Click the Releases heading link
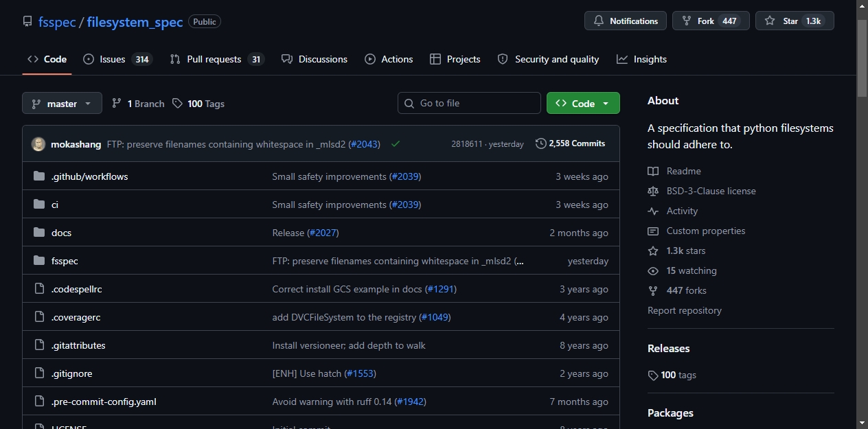Image resolution: width=868 pixels, height=429 pixels. (x=668, y=349)
